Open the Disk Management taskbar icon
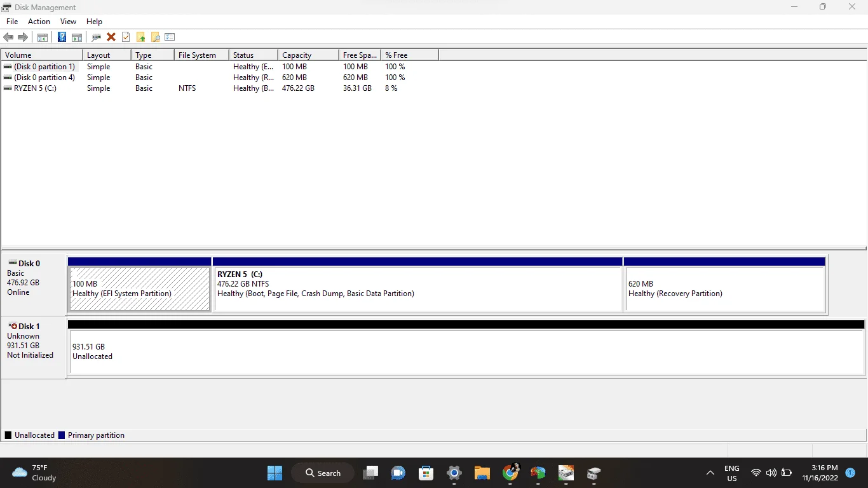The width and height of the screenshot is (868, 488). tap(594, 473)
